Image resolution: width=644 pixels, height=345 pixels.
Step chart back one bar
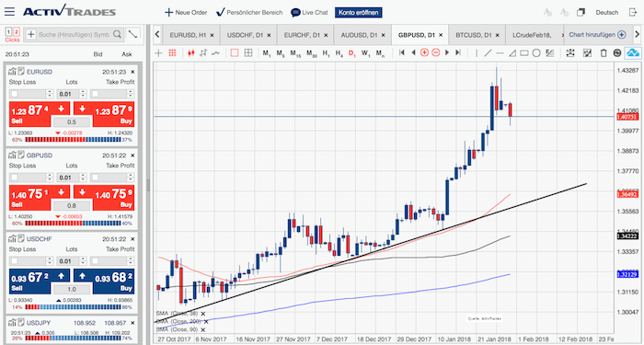point(414,52)
